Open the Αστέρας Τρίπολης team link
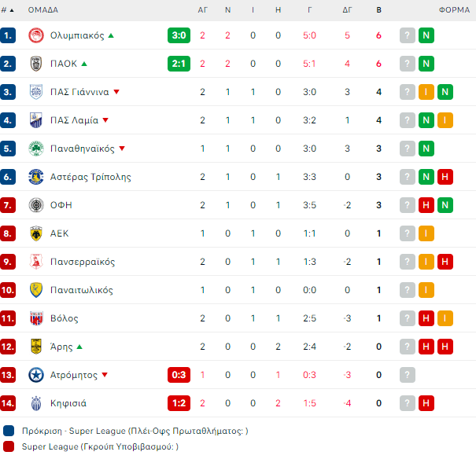 (x=90, y=177)
